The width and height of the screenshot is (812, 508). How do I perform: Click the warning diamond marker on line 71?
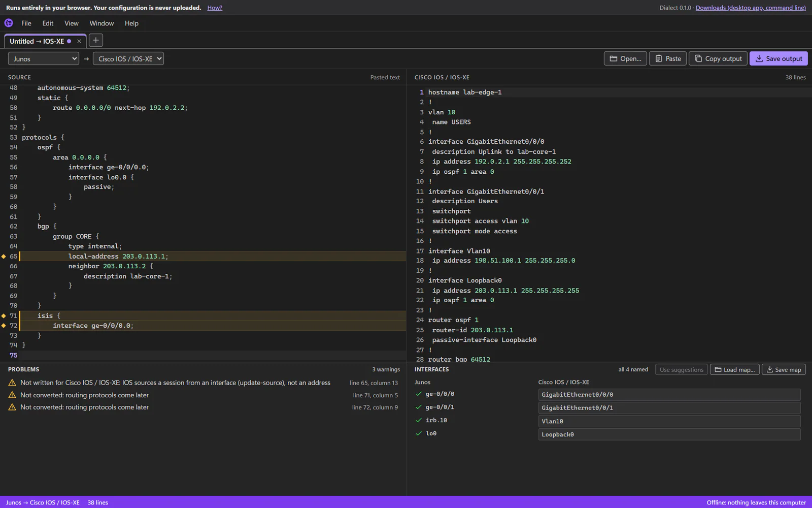click(4, 316)
